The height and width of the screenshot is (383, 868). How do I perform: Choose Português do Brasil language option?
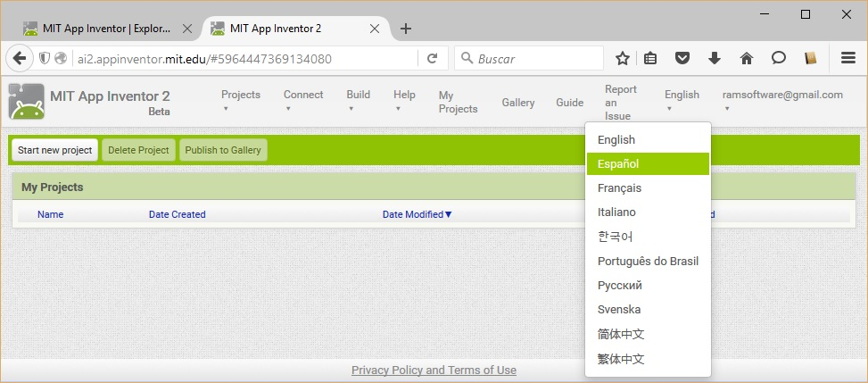[648, 261]
